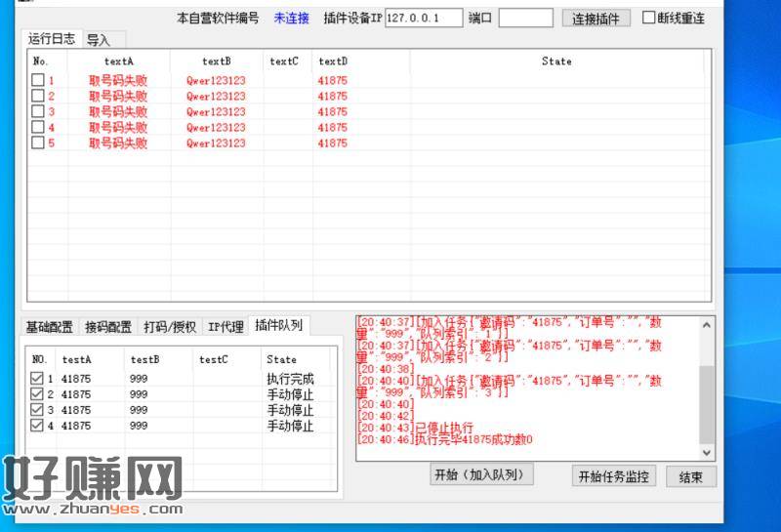781x532 pixels.
Task: Check the box on log row 3
Action: coord(38,112)
